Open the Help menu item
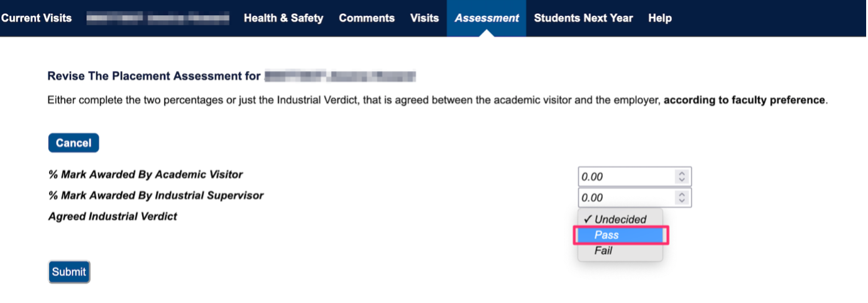This screenshot has height=303, width=868. 660,18
